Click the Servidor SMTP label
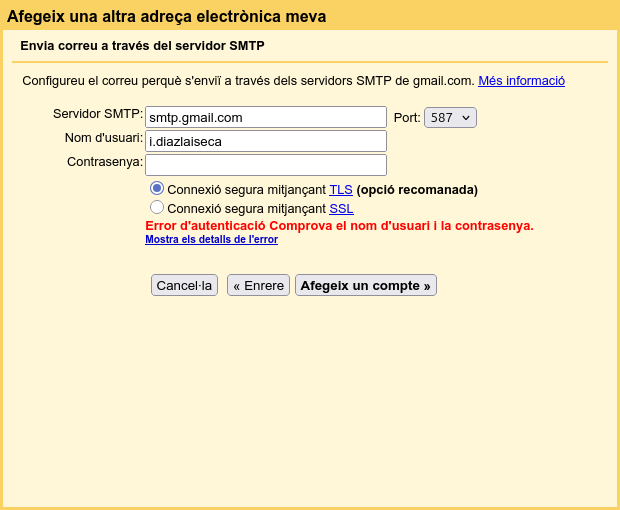 (x=97, y=114)
